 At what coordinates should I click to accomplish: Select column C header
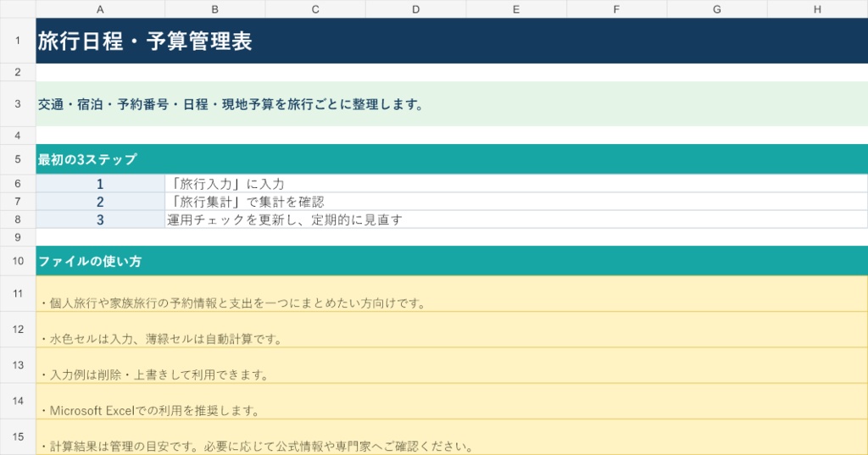315,8
